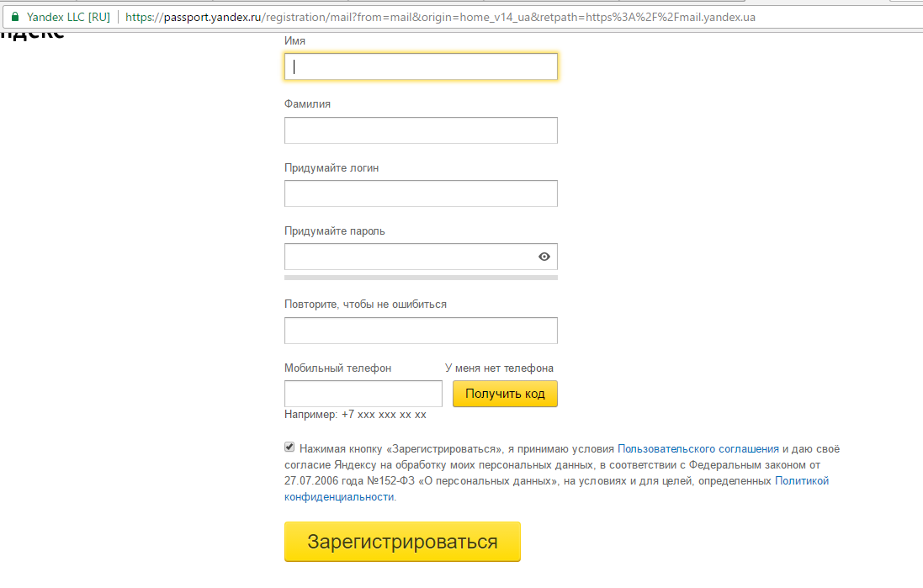Click the partially visible Яндекс logo
The height and width of the screenshot is (588, 923).
pos(32,35)
